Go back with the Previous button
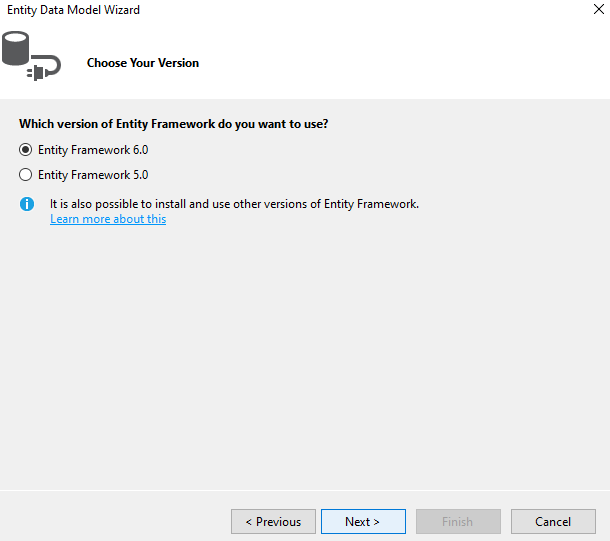610x541 pixels. coord(273,522)
